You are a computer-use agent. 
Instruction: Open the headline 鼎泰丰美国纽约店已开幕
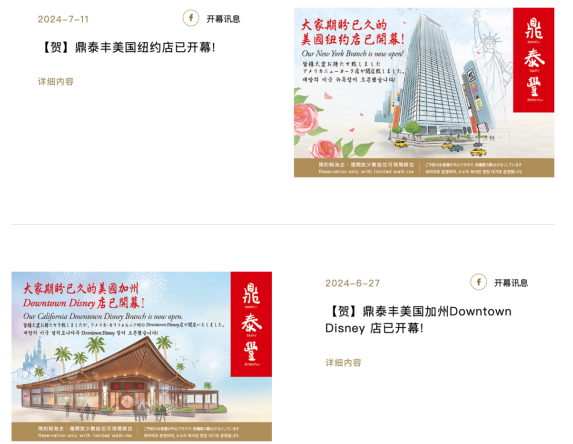coord(128,48)
